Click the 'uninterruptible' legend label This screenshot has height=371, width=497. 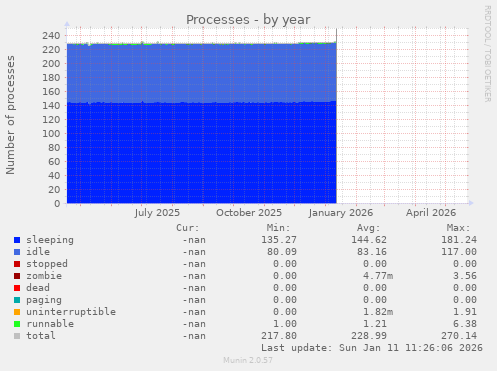tap(71, 312)
